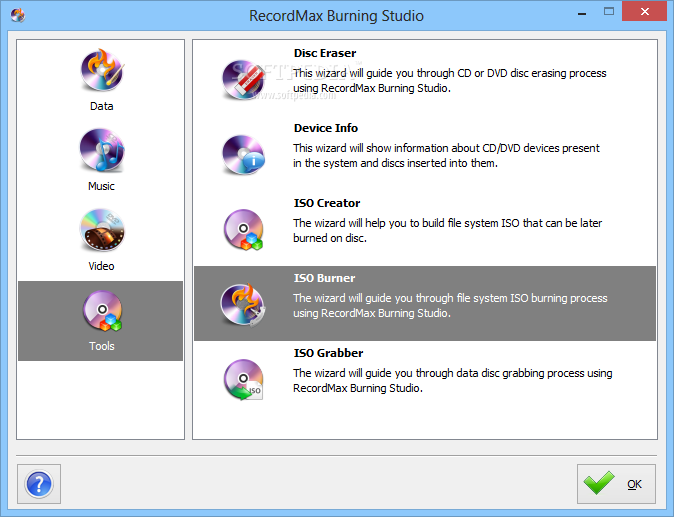Screen dimensions: 674x517
Task: Minimize the RecordMax Burning Studio window
Action: click(582, 13)
